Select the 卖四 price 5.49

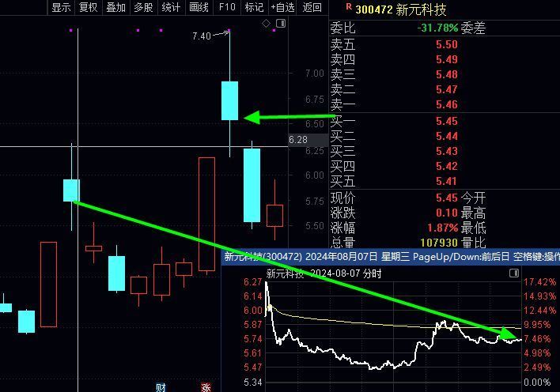(446, 59)
